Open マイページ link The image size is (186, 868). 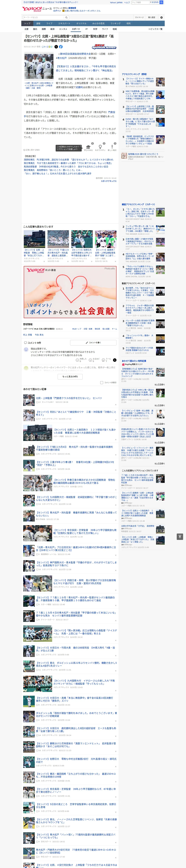click(x=139, y=18)
